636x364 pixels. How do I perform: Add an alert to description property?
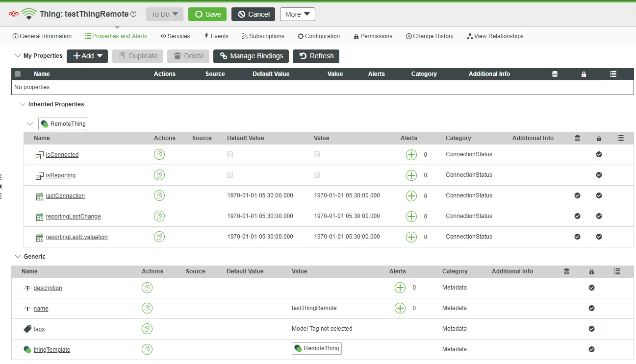coord(400,288)
